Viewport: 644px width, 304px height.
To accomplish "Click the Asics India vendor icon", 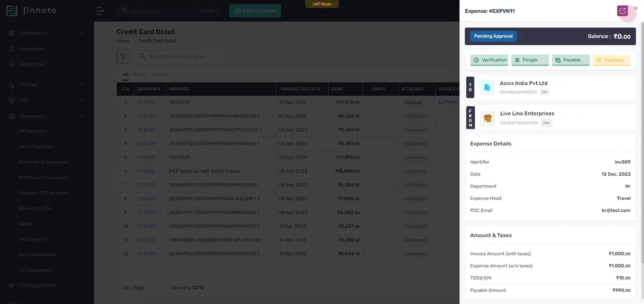I will point(487,87).
